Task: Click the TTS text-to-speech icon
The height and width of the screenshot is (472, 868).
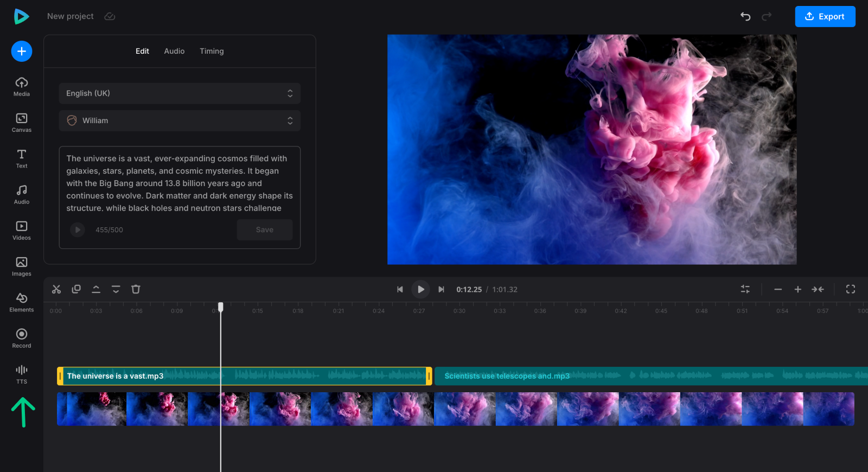Action: coord(22,374)
